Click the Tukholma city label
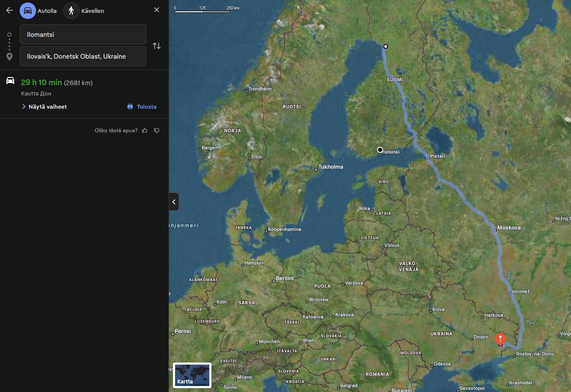This screenshot has height=392, width=571. [330, 167]
